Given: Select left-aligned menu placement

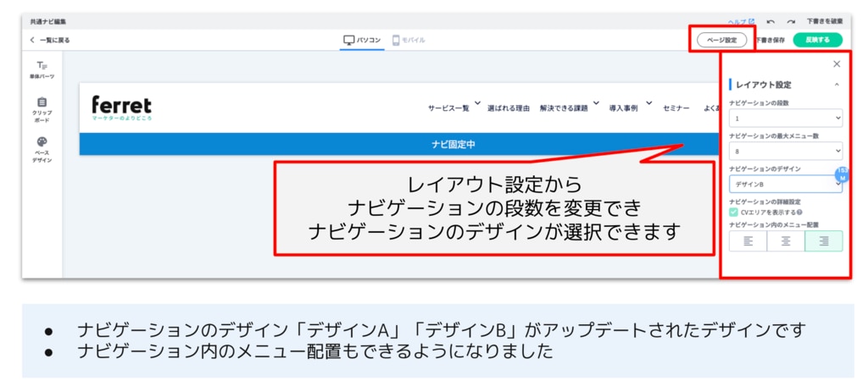Looking at the screenshot, I should click(748, 241).
